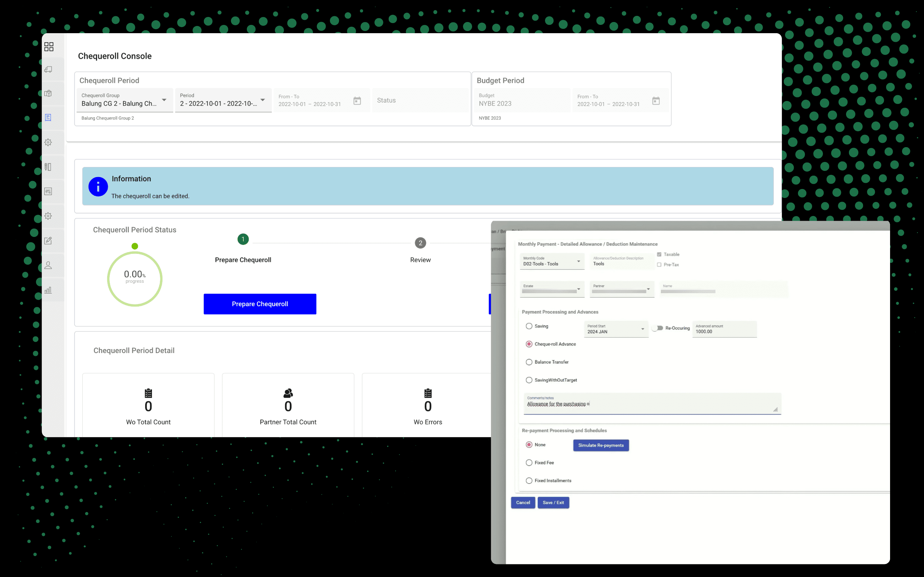Click the Simulate Re-payments button

pos(601,445)
